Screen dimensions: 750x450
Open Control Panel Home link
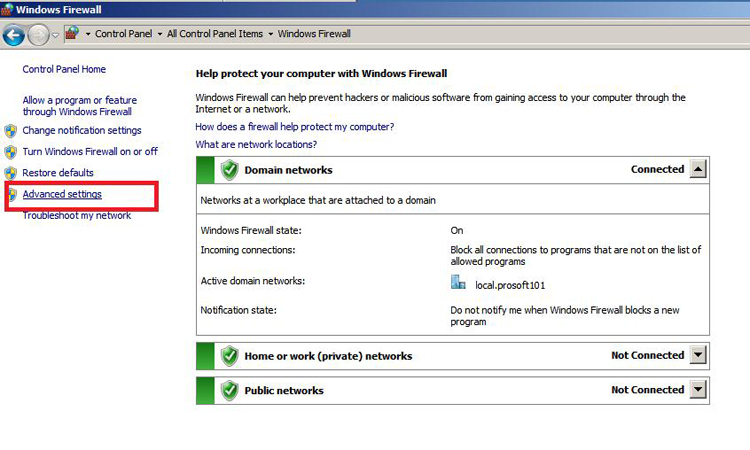[64, 69]
